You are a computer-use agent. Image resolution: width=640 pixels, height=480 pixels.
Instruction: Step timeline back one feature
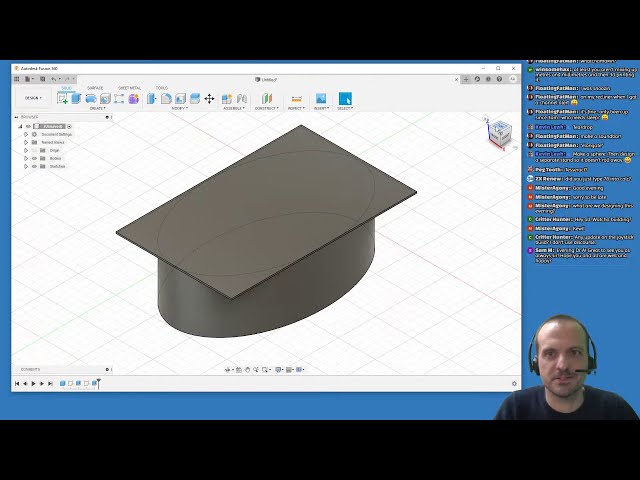25,383
